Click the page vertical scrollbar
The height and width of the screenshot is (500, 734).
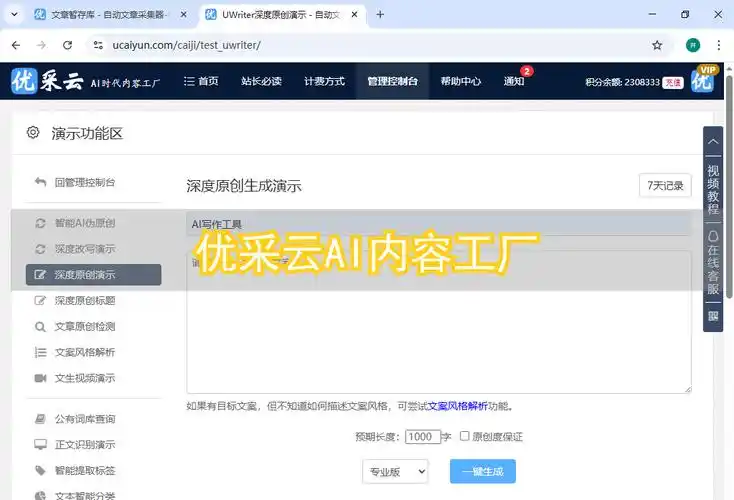pyautogui.click(x=729, y=187)
